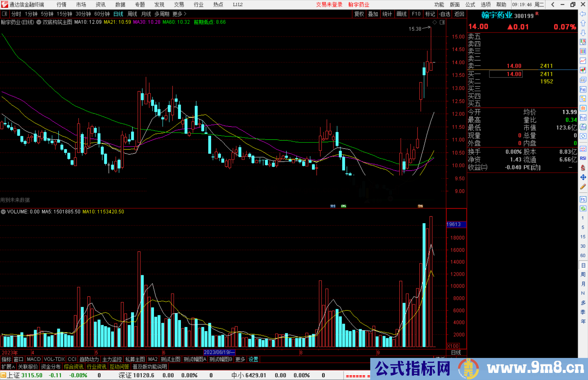Click the up arrow icon in right sidebar
Screen dimensions: 588x380
click(x=583, y=23)
